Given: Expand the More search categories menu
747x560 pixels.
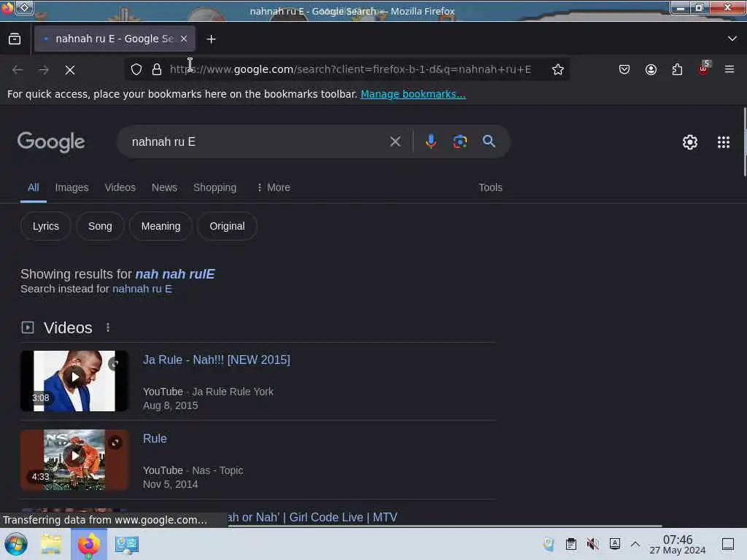Looking at the screenshot, I should click(274, 187).
